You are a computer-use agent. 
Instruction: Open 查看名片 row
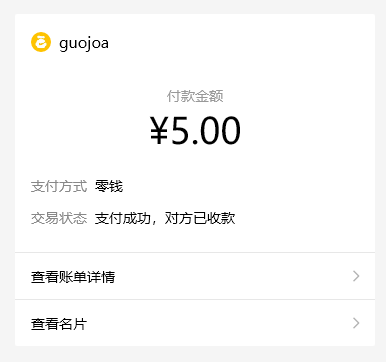click(x=195, y=323)
